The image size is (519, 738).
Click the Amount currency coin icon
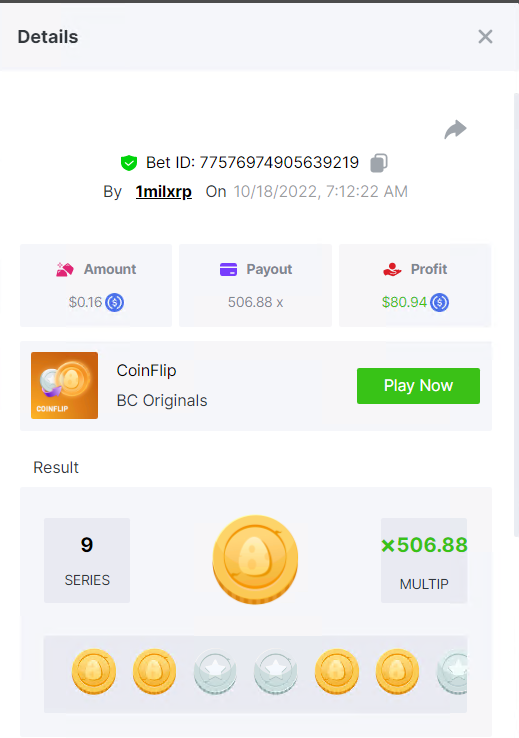tap(114, 302)
